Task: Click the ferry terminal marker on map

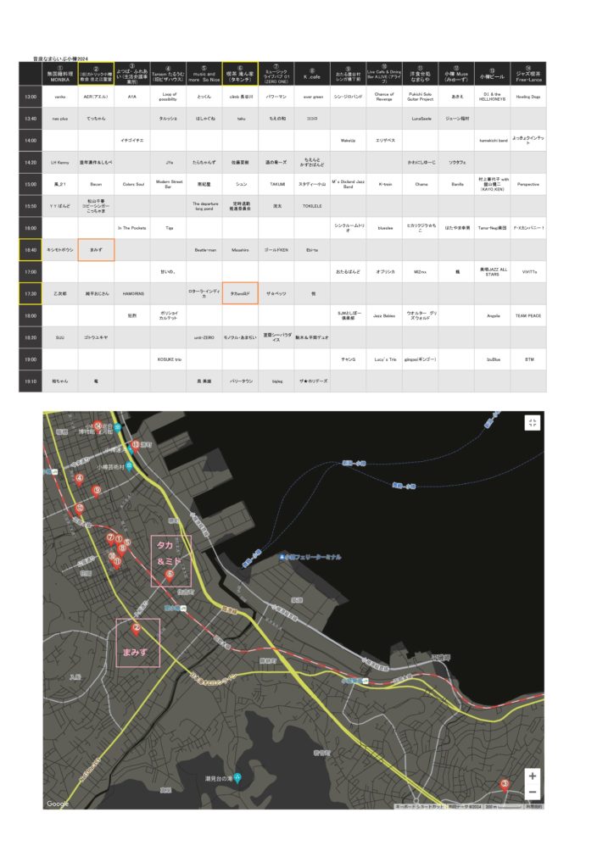Action: tap(284, 557)
